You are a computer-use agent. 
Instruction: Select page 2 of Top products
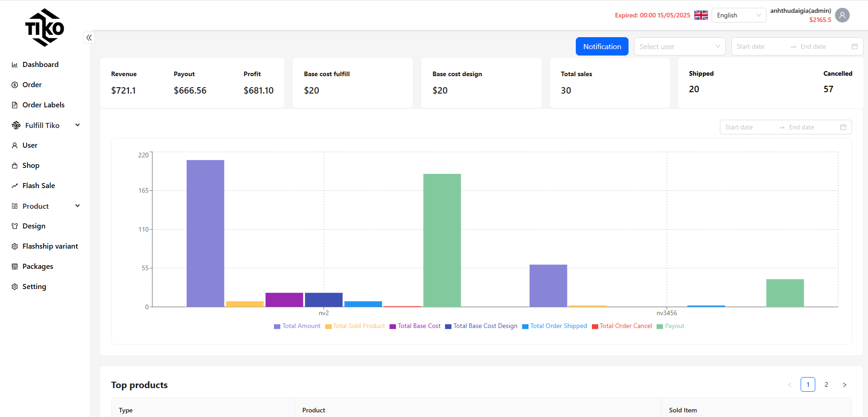(x=826, y=384)
